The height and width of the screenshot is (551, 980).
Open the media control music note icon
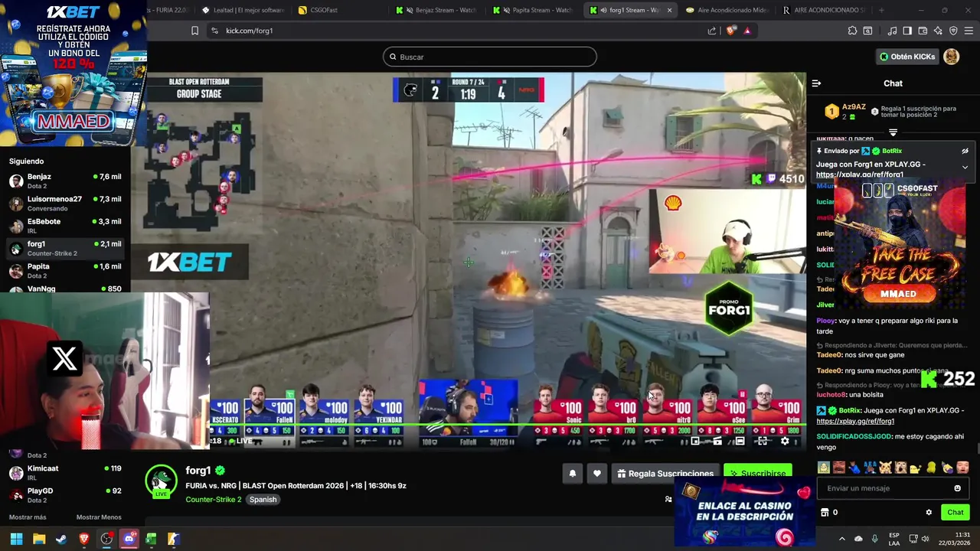892,31
